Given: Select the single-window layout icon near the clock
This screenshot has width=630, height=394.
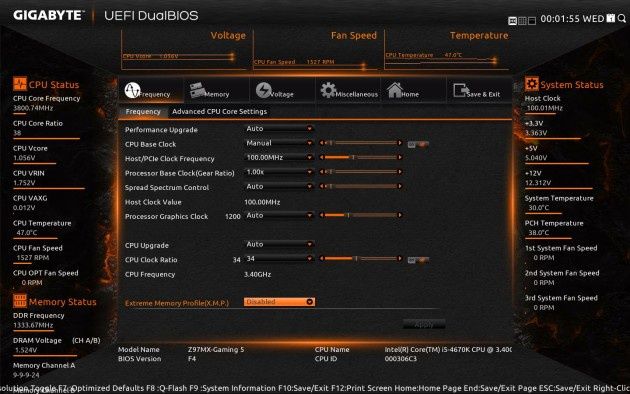Looking at the screenshot, I should point(532,20).
